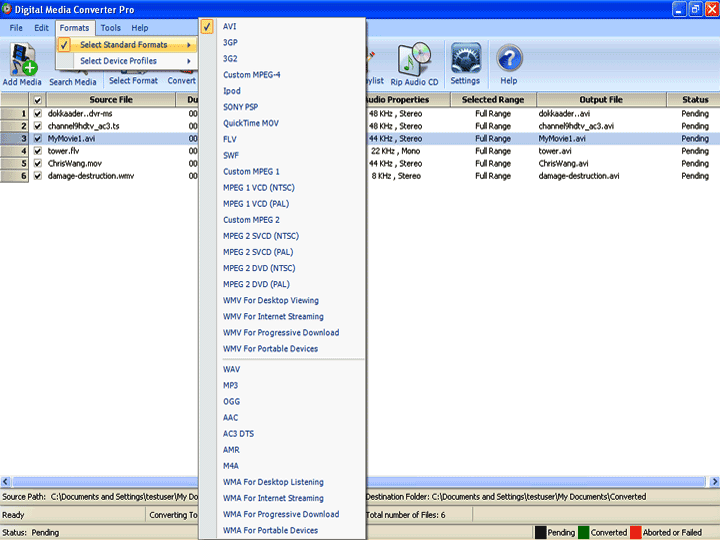The width and height of the screenshot is (720, 540).
Task: Toggle the select-all checkbox in table header
Action: point(38,100)
